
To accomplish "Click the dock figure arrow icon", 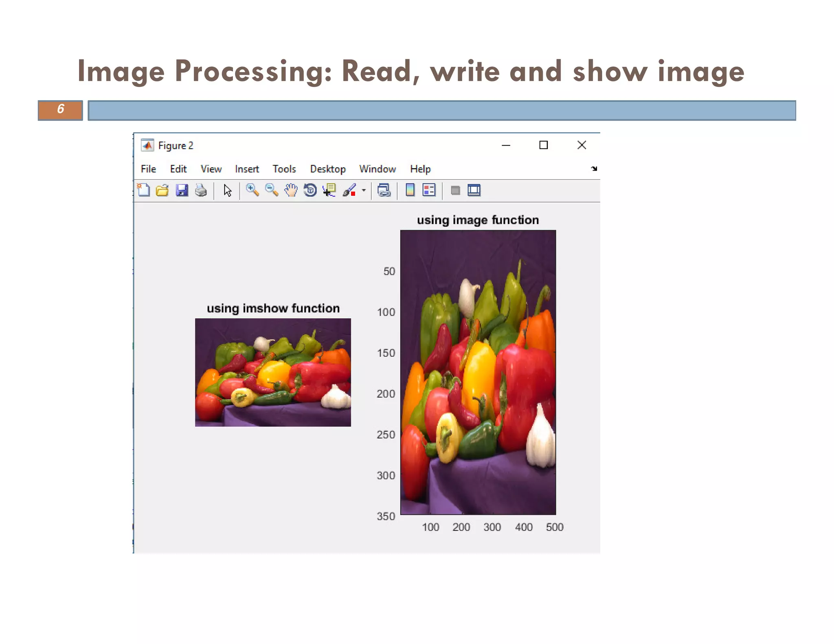I will click(594, 169).
